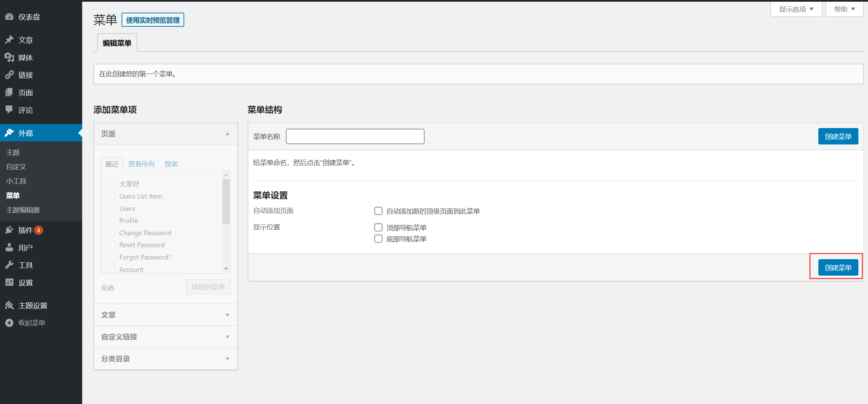Collapse sidebar using 收起菜单 arrow icon
Viewport: 868px width, 404px height.
pos(9,323)
